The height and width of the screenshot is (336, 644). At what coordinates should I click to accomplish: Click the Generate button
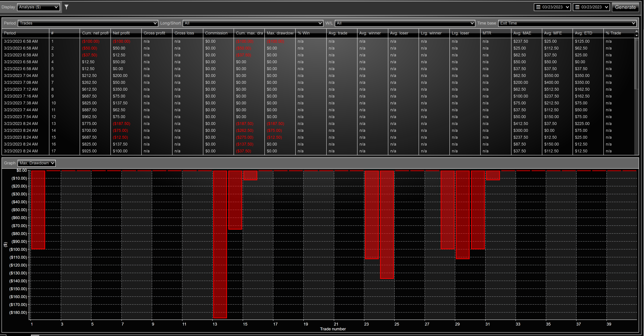click(x=625, y=7)
